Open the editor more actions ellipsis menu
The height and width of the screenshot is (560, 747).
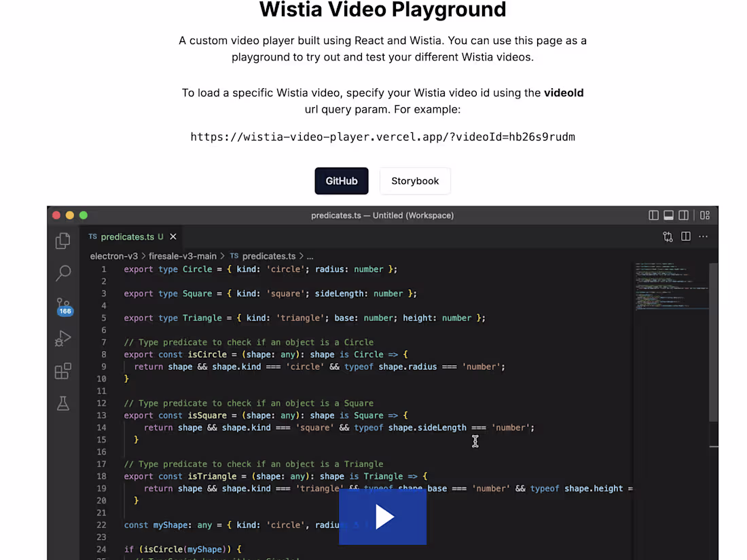(x=703, y=236)
